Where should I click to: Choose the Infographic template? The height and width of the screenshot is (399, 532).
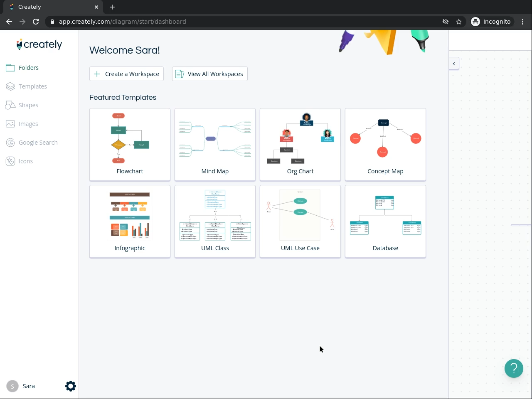click(130, 222)
